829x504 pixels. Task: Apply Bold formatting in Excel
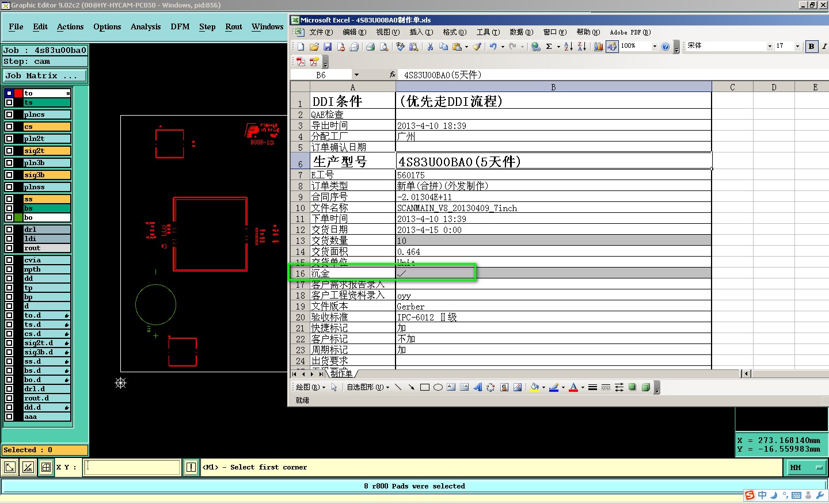click(x=812, y=47)
